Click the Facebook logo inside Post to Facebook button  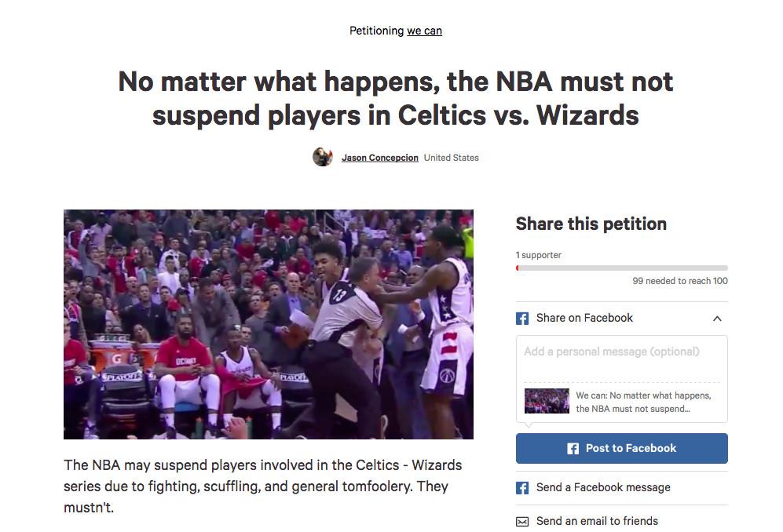pos(573,448)
